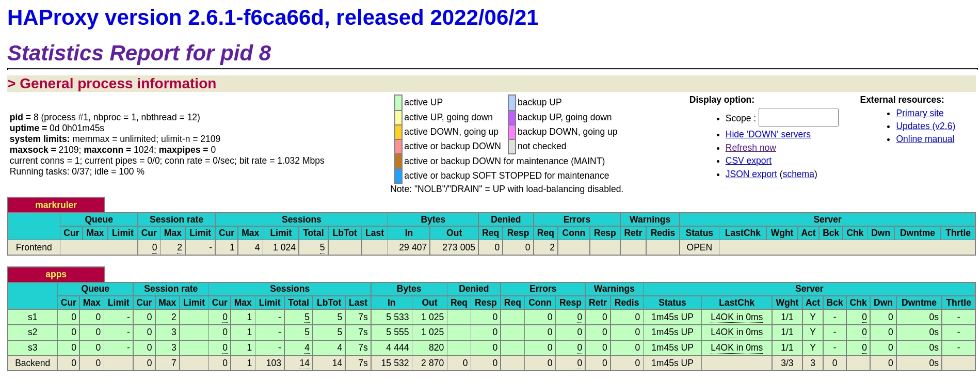Screen dimensions: 980x379
Task: Open the Online manual link
Action: click(925, 139)
